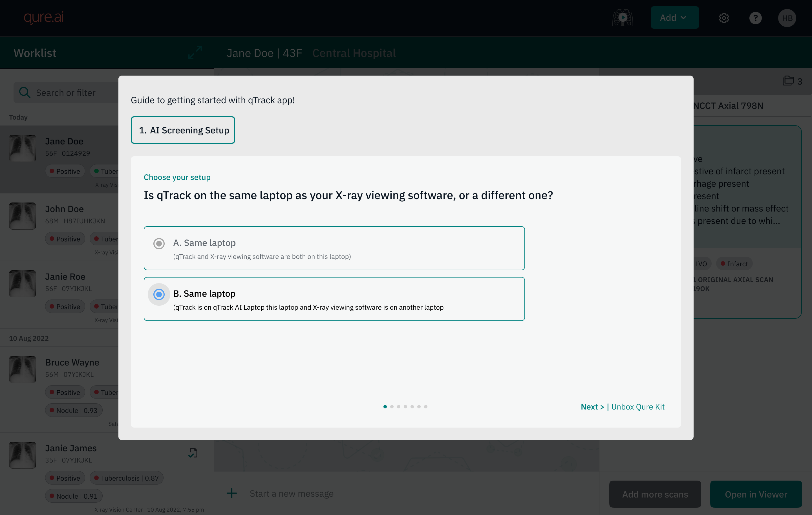Click the first pagination dot
The image size is (812, 515).
click(x=385, y=406)
